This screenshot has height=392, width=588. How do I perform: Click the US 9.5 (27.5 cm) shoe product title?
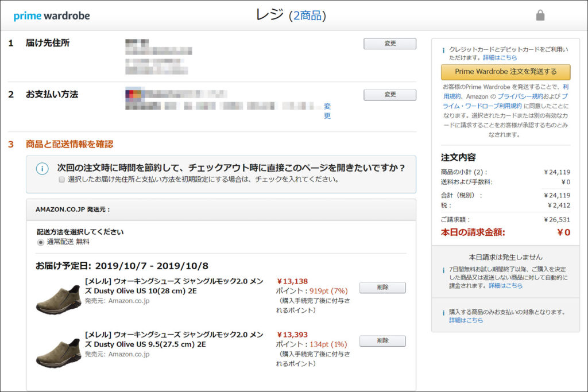tap(174, 340)
